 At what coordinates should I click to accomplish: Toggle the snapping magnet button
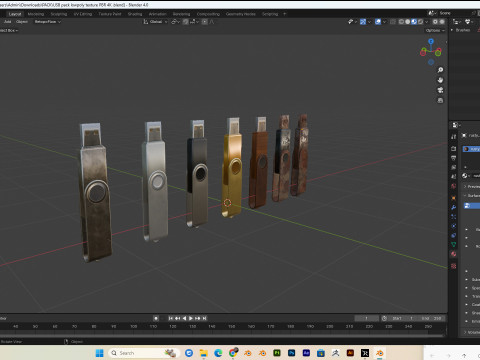[x=186, y=22]
